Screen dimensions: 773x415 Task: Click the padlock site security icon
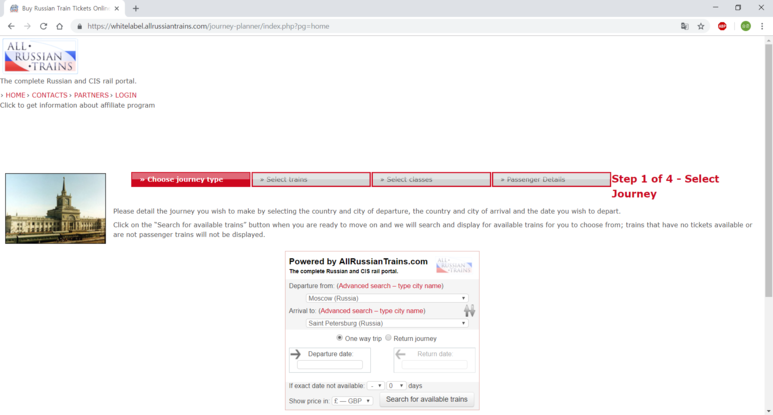[x=79, y=26]
